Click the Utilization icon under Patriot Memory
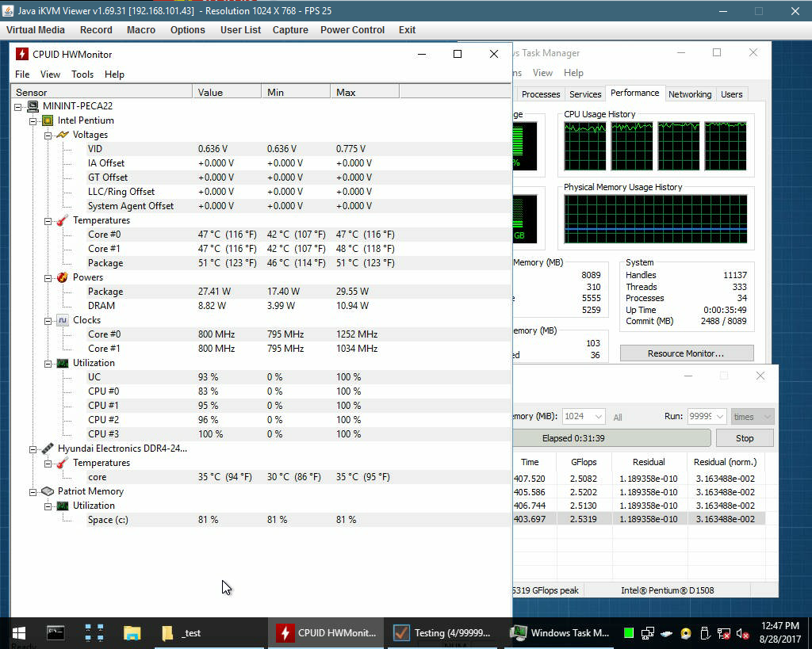 (x=62, y=506)
